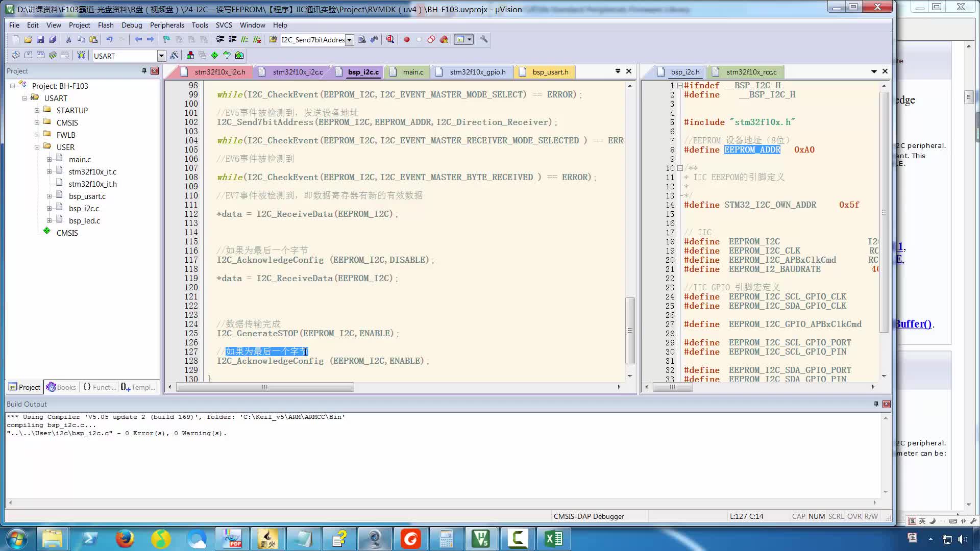Click the Translate current file icon
The height and width of the screenshot is (551, 980).
[x=16, y=55]
